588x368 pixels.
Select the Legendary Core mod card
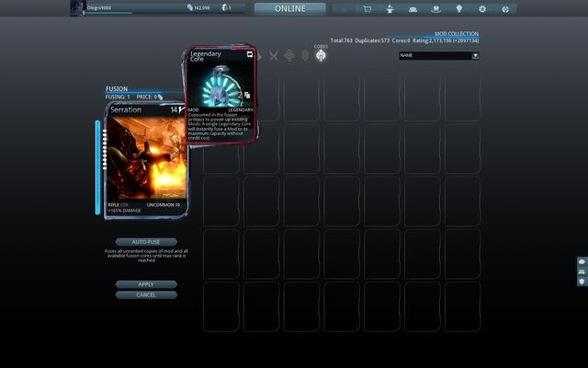(220, 95)
